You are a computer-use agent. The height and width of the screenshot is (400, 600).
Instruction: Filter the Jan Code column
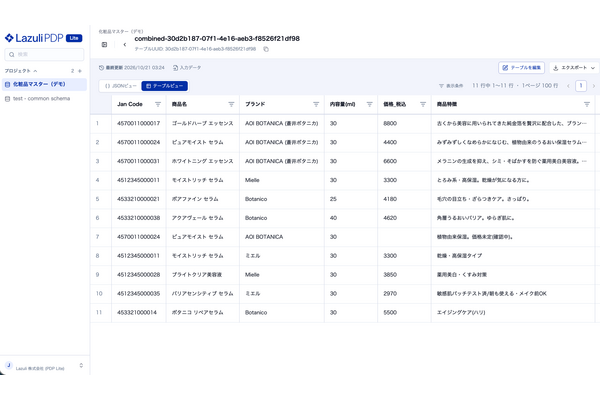click(x=158, y=104)
